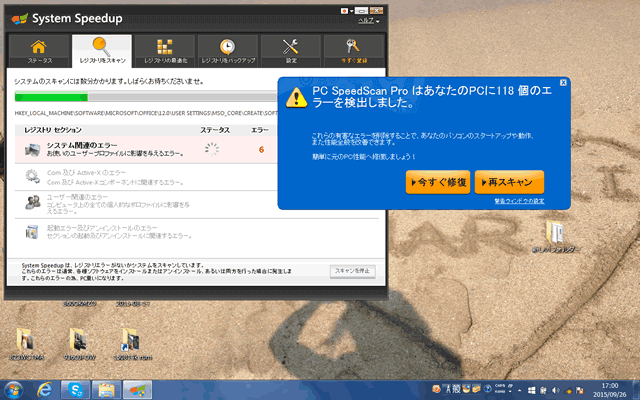
Task: Open the 警告ウィンドウの設定 link
Action: coord(519,201)
